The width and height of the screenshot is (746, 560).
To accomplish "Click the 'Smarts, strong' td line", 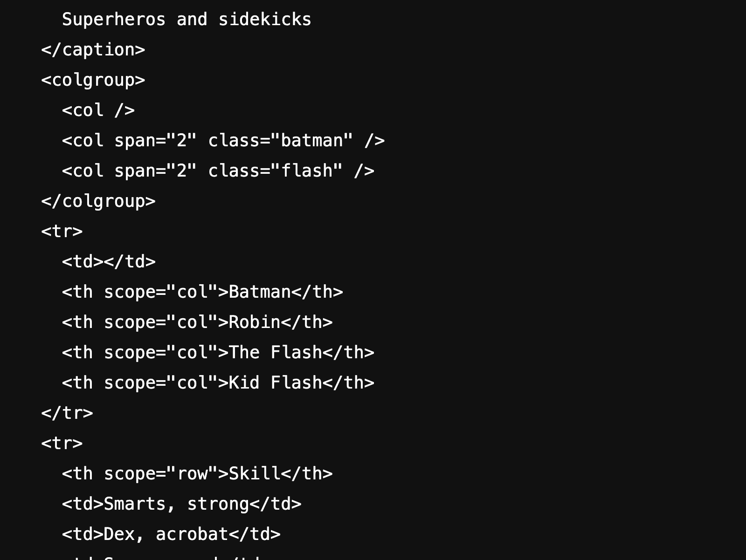I will click(182, 504).
